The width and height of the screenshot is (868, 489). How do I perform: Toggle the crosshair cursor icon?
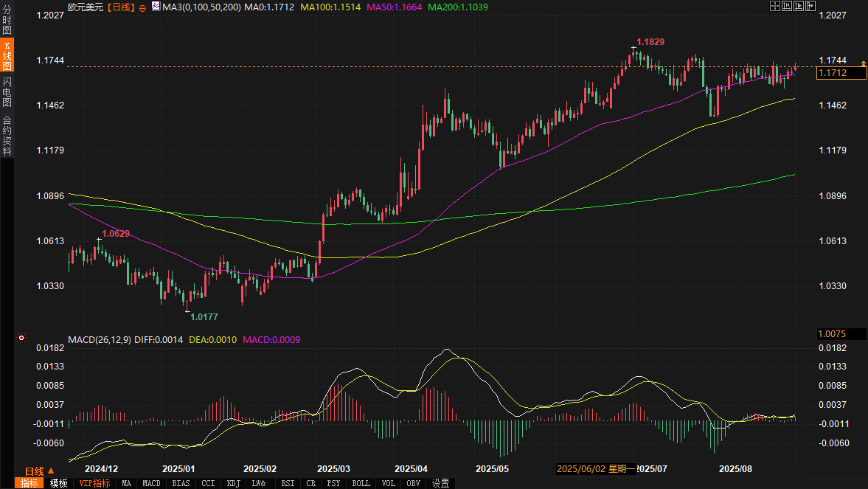[x=775, y=6]
